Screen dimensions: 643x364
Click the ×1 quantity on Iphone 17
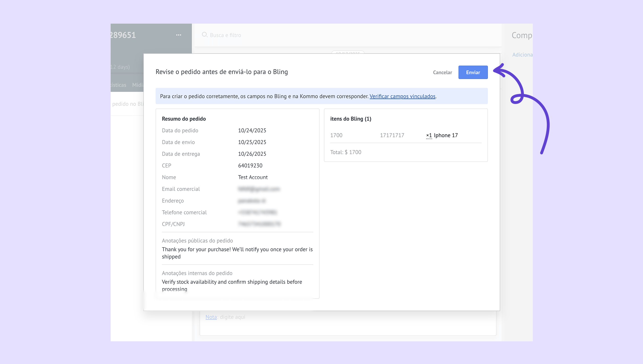click(429, 135)
